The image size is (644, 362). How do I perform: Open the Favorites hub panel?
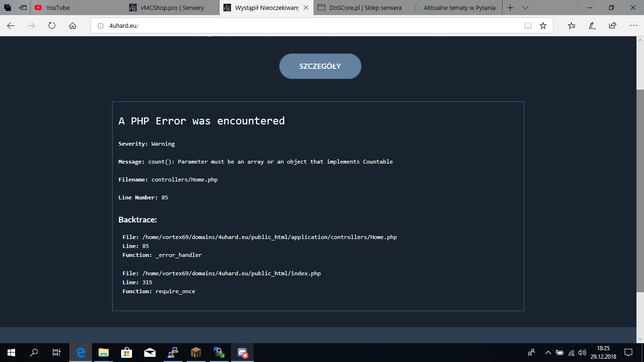pyautogui.click(x=571, y=26)
